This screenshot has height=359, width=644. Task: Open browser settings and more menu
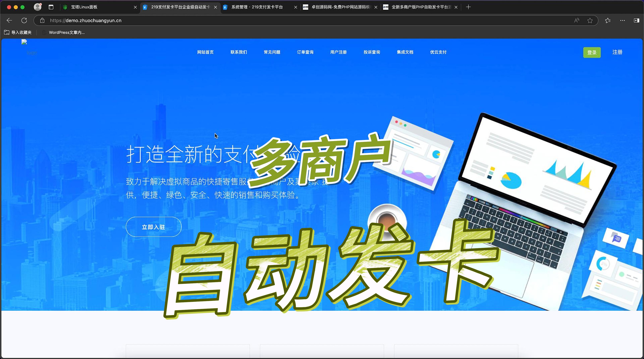point(623,20)
